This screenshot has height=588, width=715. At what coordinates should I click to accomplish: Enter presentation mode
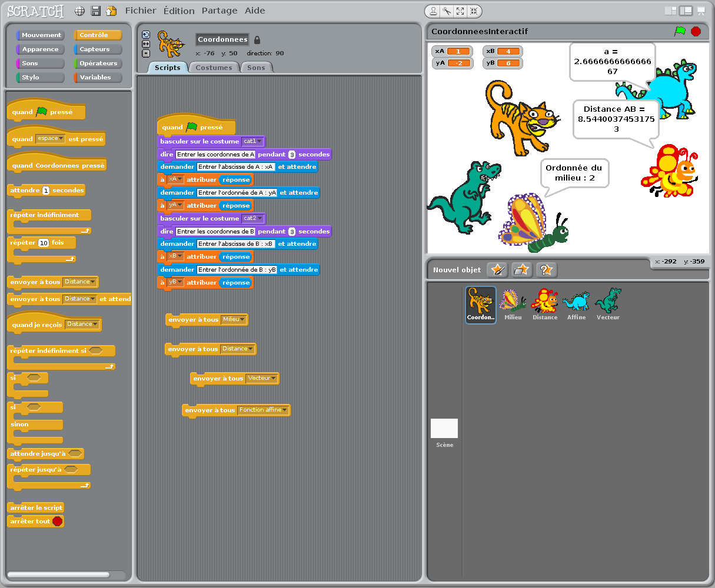(x=701, y=11)
